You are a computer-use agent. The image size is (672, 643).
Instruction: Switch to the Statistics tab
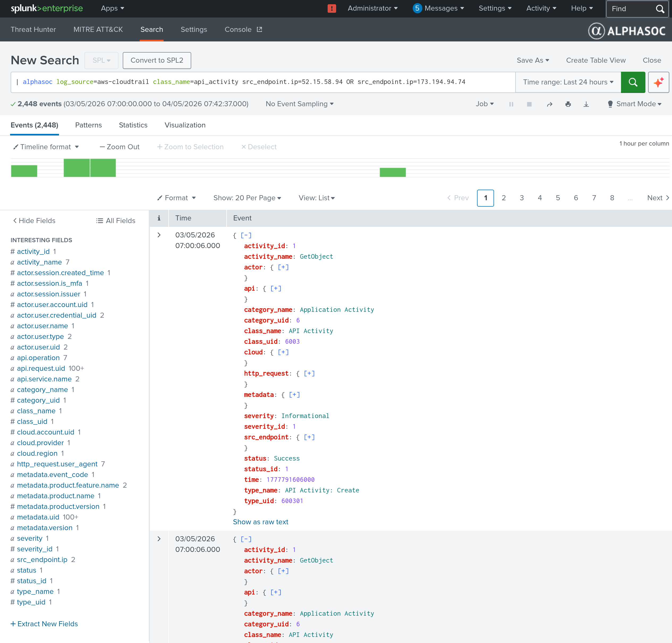pyautogui.click(x=133, y=125)
